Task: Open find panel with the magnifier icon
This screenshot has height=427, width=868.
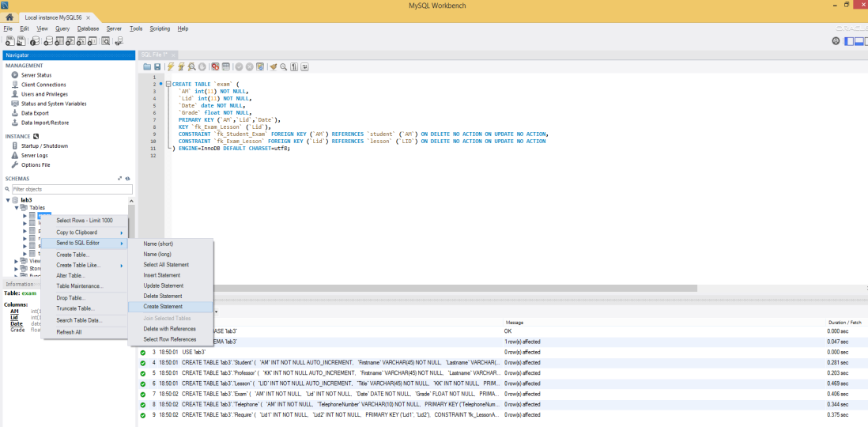Action: [284, 66]
